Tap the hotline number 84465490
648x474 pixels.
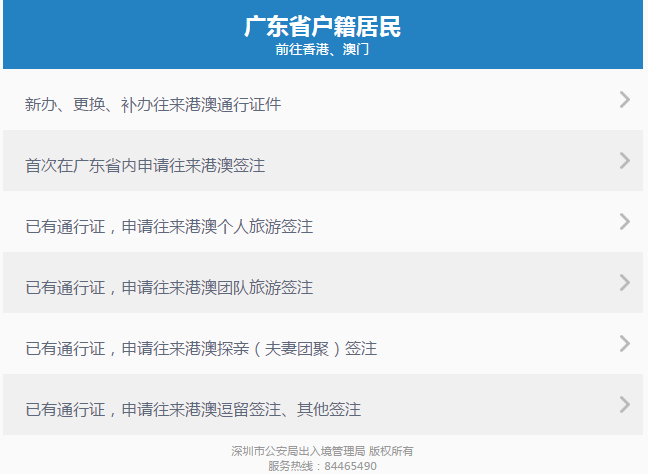point(350,466)
